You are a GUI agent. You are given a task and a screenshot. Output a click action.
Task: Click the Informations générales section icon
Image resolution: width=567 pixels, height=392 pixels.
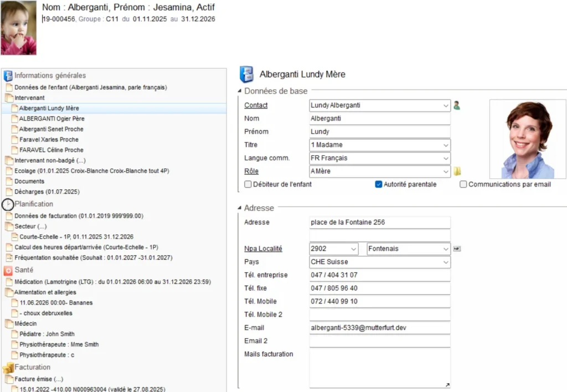click(8, 76)
